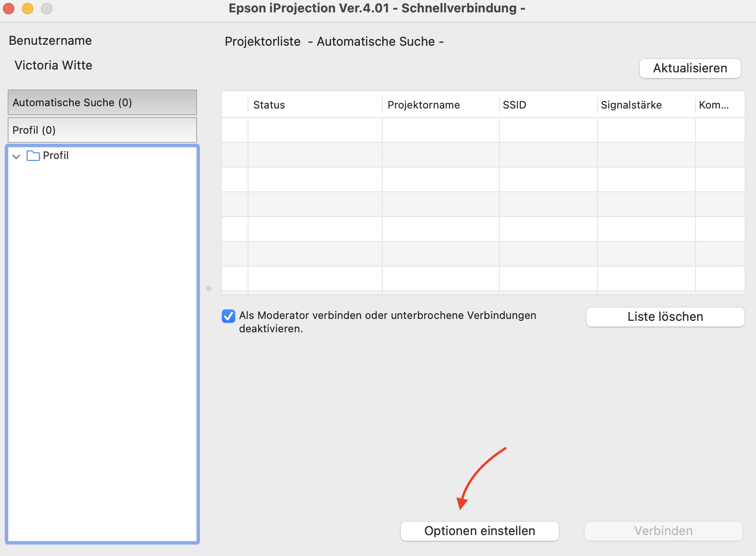Open Optionen einstellen
This screenshot has width=756, height=556.
point(479,531)
